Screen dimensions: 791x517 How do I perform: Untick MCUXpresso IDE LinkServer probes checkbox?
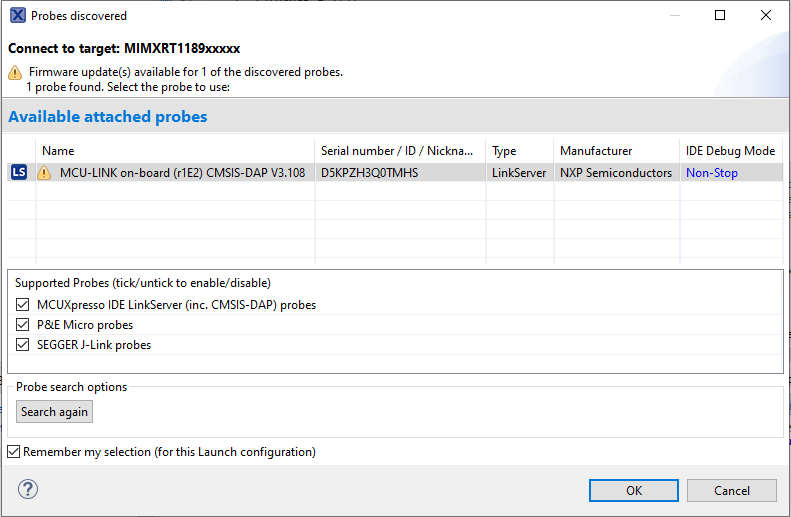click(24, 305)
